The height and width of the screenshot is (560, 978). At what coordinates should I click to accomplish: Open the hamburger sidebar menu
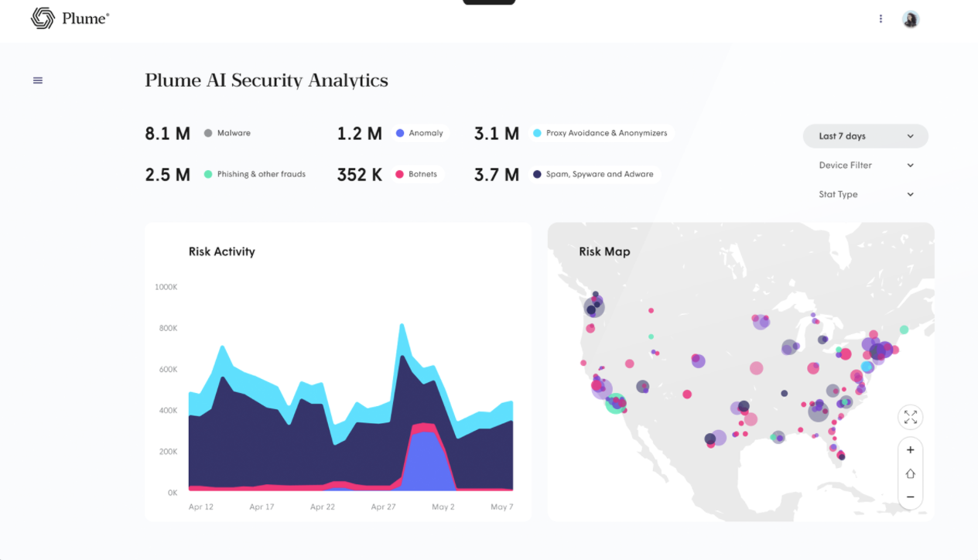[38, 80]
